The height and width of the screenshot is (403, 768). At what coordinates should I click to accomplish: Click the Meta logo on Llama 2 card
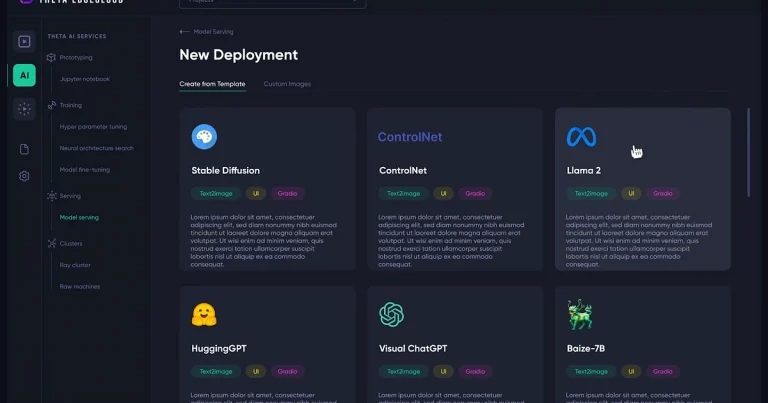pos(581,137)
